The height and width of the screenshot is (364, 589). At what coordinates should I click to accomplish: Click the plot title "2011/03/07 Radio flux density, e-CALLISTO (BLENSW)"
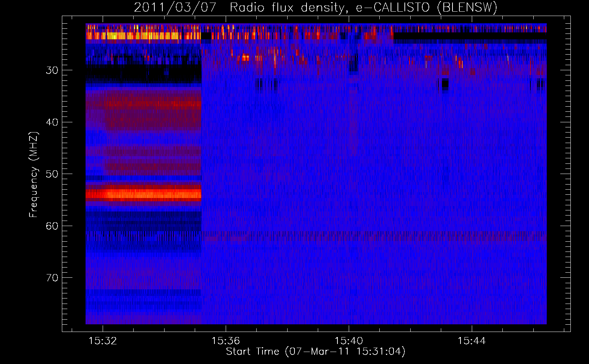(x=316, y=7)
